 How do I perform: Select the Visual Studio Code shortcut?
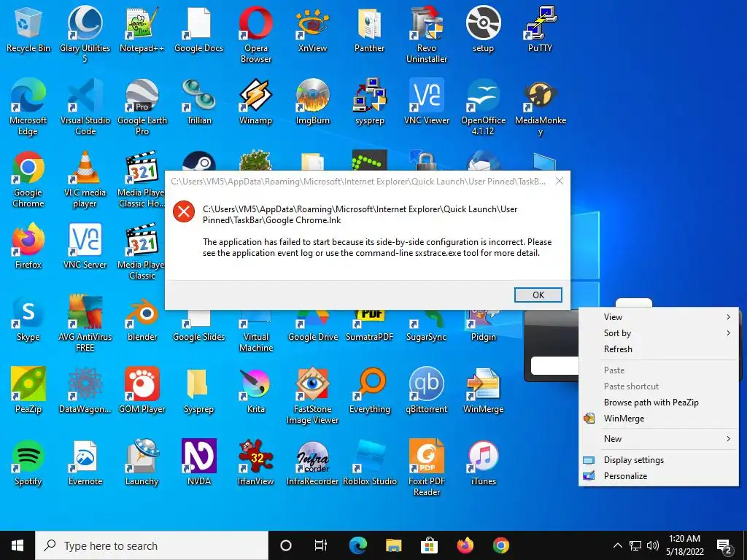85,106
